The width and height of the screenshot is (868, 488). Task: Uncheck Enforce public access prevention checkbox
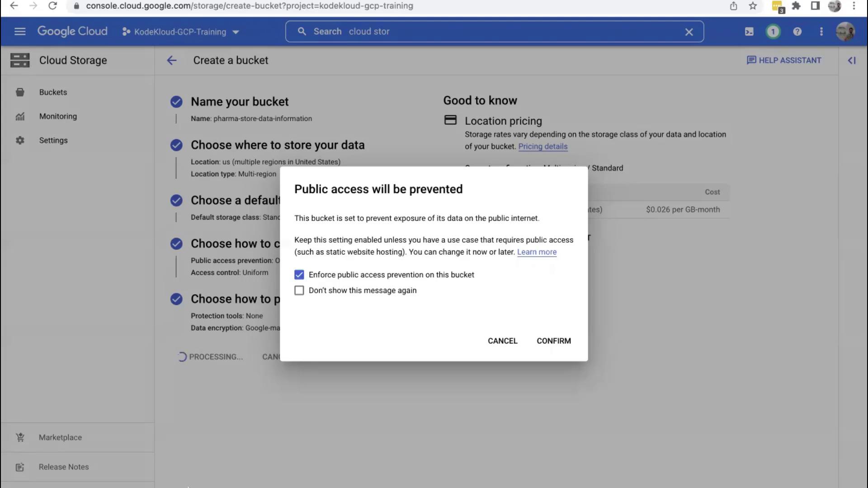299,275
